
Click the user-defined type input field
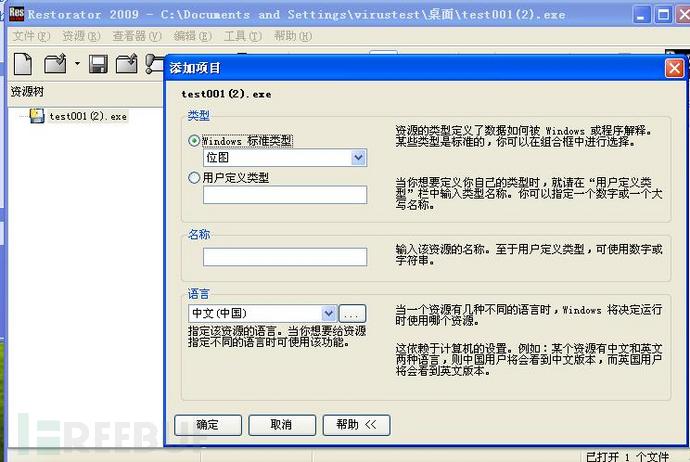pos(285,194)
